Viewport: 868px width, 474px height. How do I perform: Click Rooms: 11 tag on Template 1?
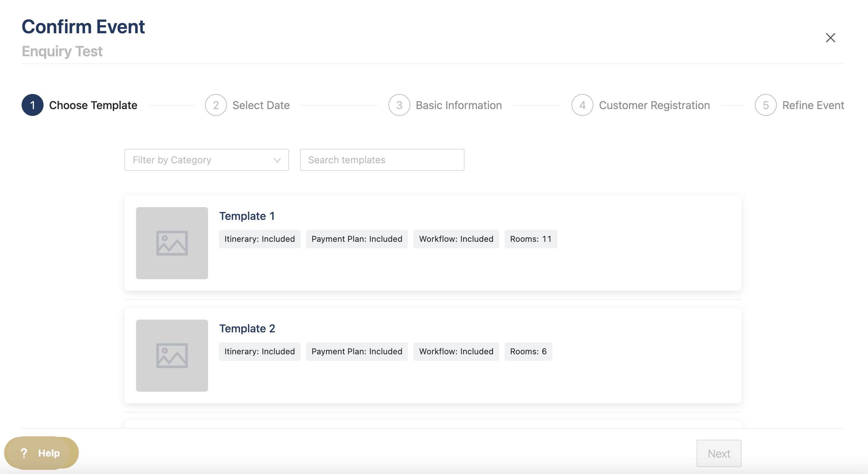coord(530,239)
